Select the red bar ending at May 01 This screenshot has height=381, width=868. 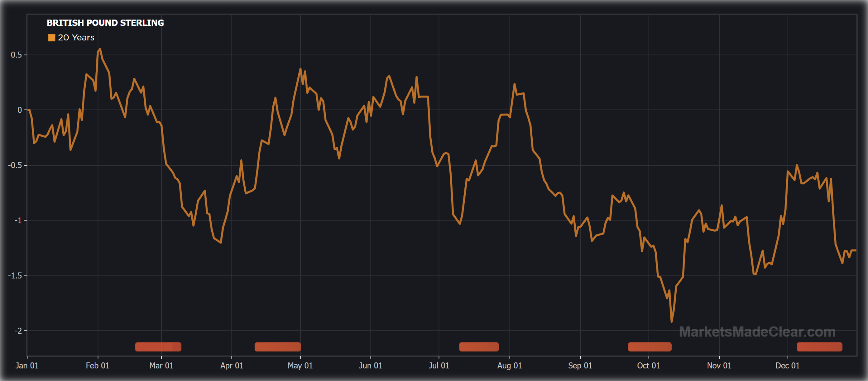tap(277, 347)
